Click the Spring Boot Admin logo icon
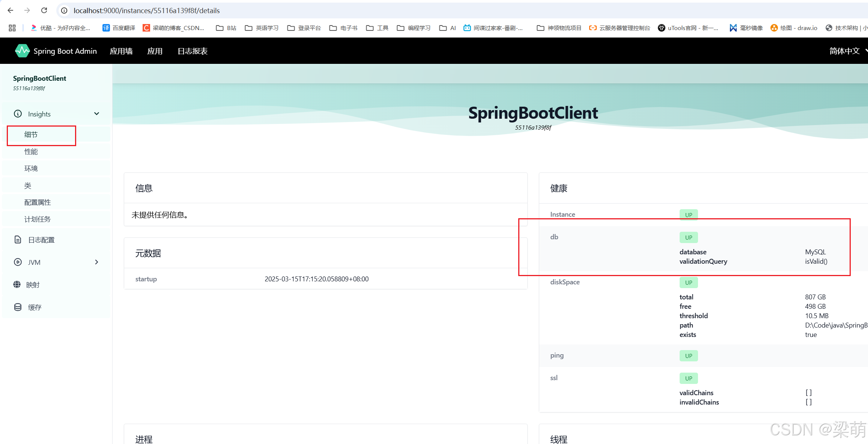868x444 pixels. [22, 51]
